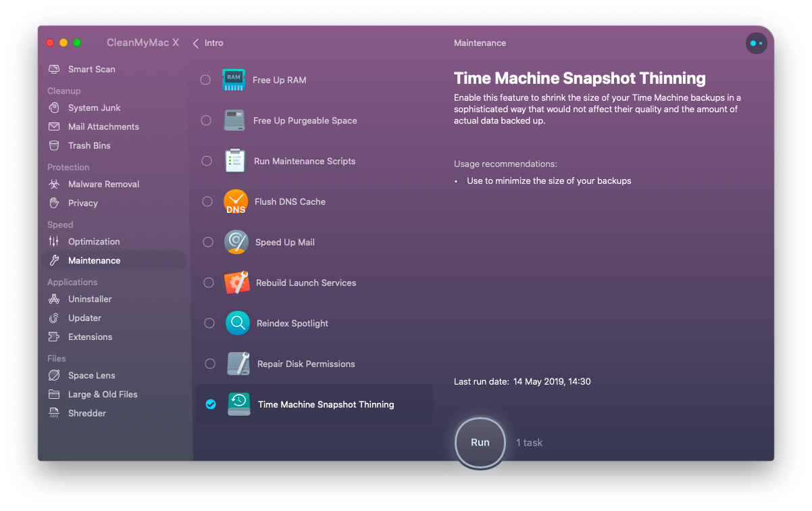The image size is (812, 511).
Task: Click the Large & Old Files folder icon
Action: [54, 395]
